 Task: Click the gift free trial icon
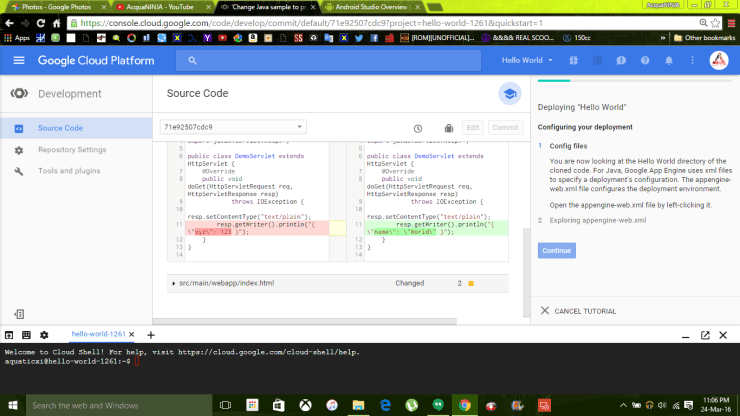(x=574, y=60)
